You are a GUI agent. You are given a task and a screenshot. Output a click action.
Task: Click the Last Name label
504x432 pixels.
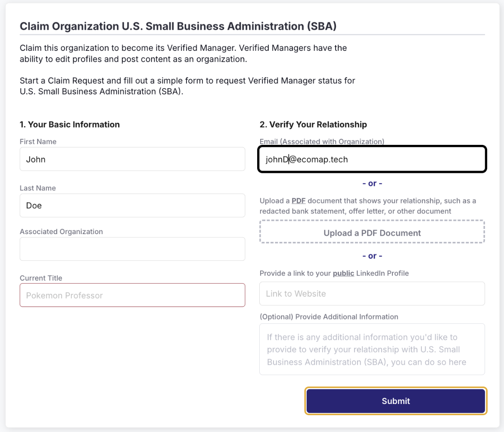pyautogui.click(x=37, y=188)
